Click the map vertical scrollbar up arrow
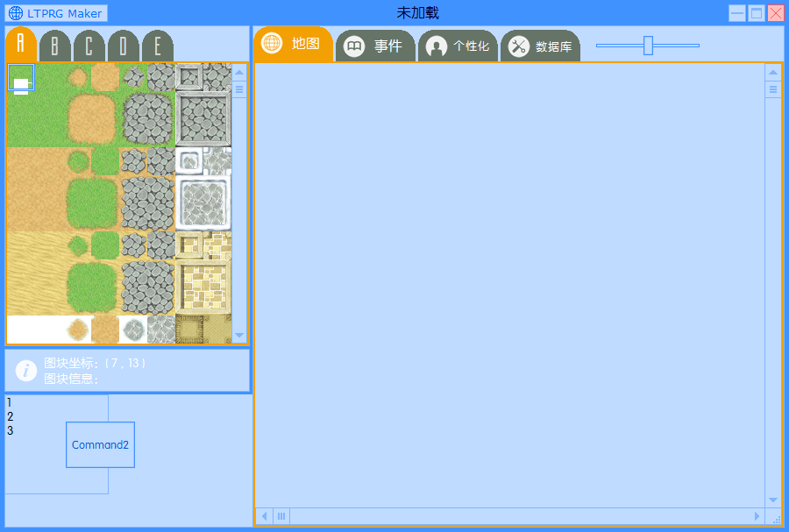This screenshot has width=789, height=532. click(x=773, y=73)
